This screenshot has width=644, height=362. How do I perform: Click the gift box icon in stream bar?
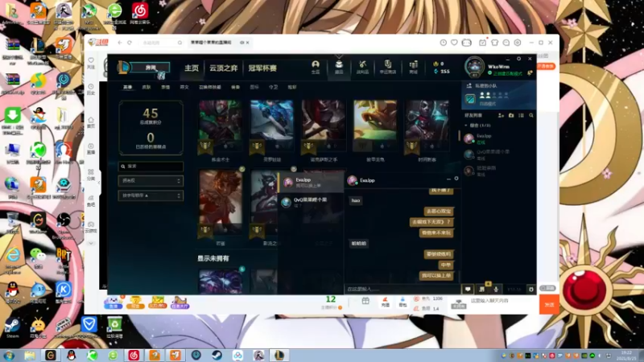coord(365,301)
